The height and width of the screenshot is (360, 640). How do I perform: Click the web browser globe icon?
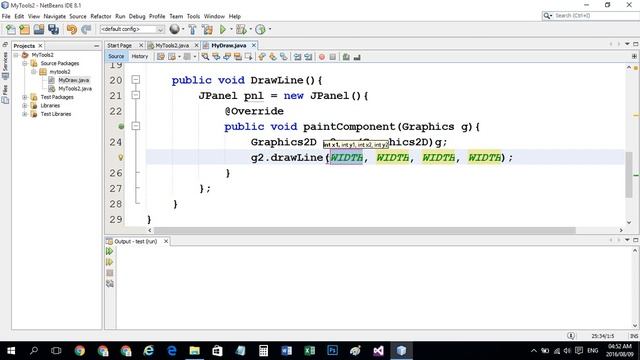[174, 29]
